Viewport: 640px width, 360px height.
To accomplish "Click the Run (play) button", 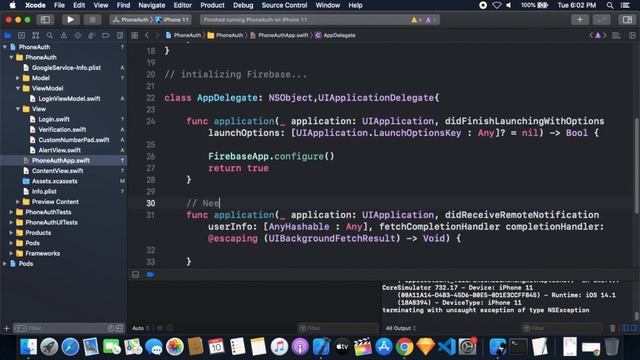I will (70, 20).
